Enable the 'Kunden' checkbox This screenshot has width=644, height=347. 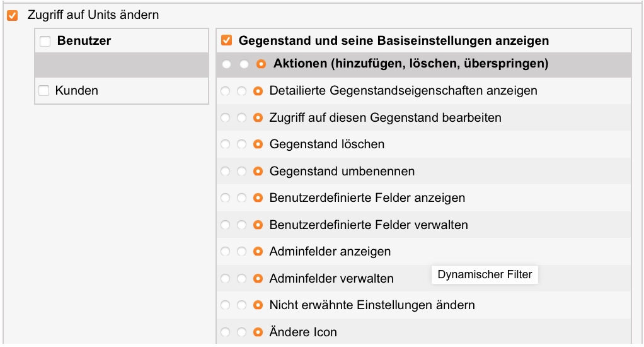click(43, 91)
